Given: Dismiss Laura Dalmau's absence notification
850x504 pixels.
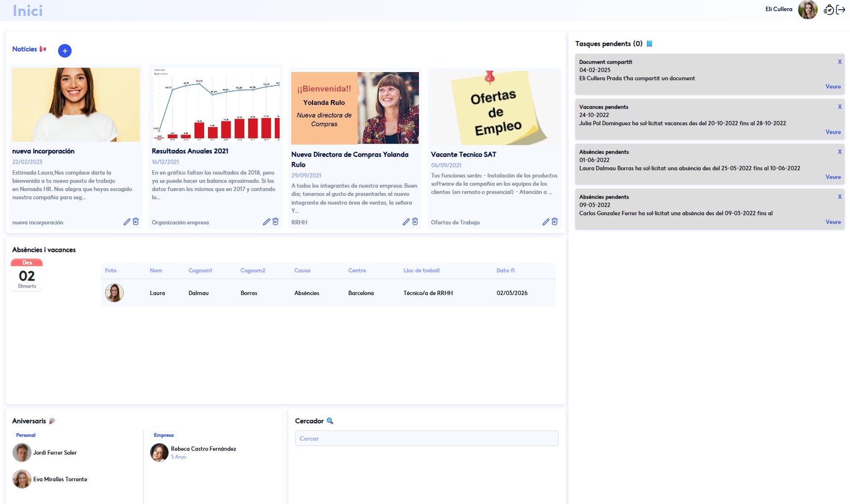Looking at the screenshot, I should pos(839,152).
